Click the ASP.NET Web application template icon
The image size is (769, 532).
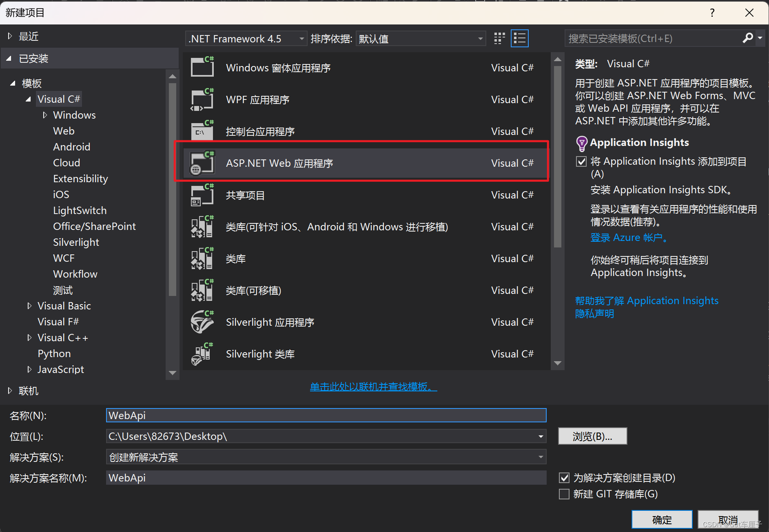202,163
